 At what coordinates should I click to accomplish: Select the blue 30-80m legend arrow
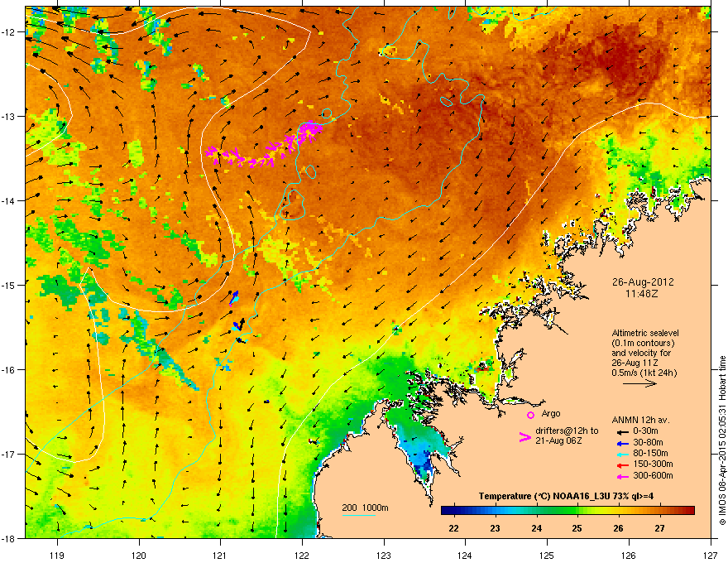coord(621,443)
